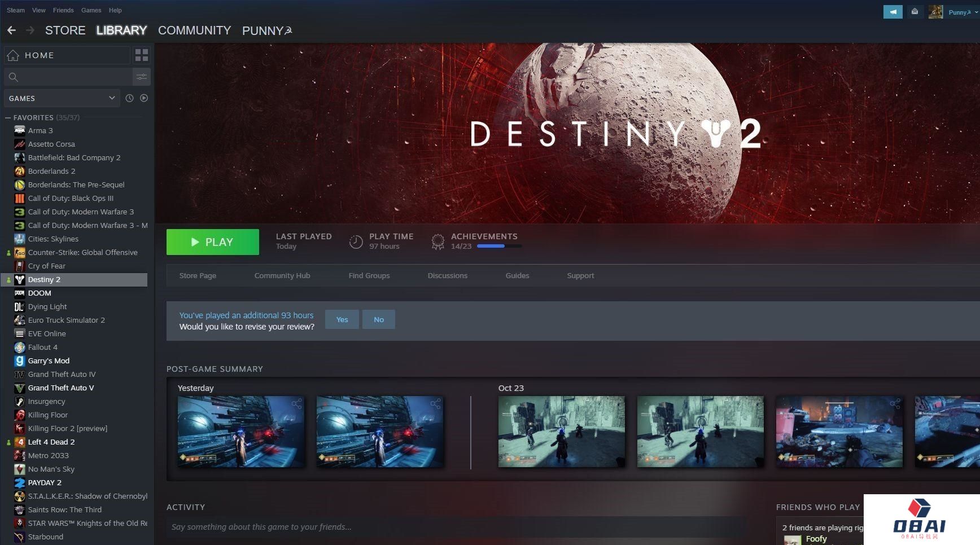Viewport: 980px width, 545px height.
Task: Click the library search field
Action: pos(68,77)
